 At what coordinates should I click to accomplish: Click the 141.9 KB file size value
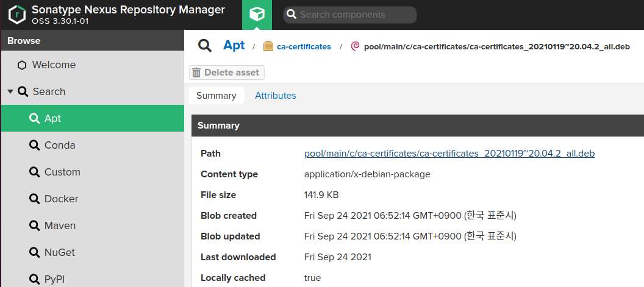tap(321, 195)
